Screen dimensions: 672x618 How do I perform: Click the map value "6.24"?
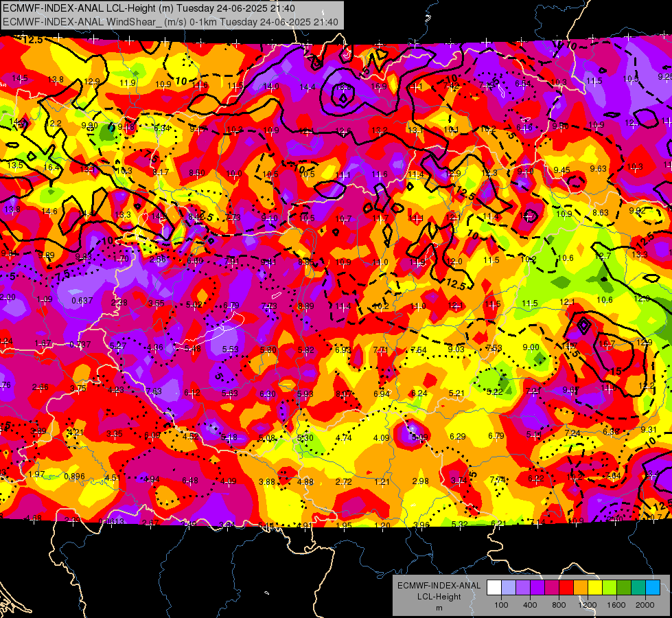coord(419,393)
